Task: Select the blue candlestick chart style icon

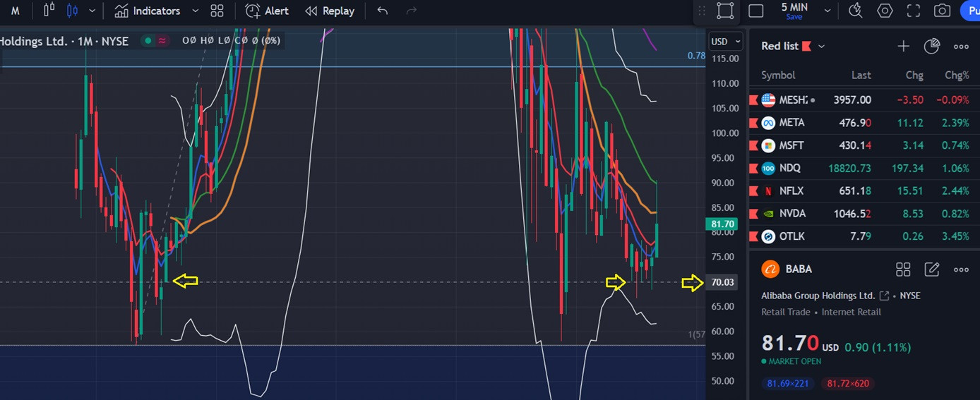Action: (x=71, y=11)
